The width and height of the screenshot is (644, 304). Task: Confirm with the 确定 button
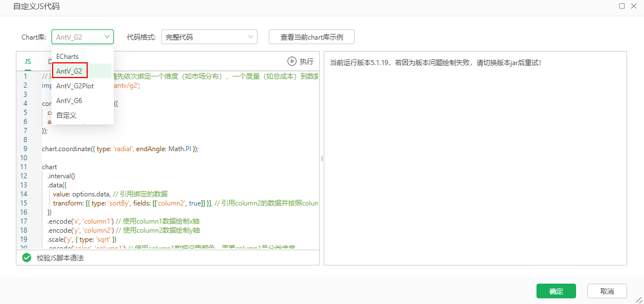556,292
